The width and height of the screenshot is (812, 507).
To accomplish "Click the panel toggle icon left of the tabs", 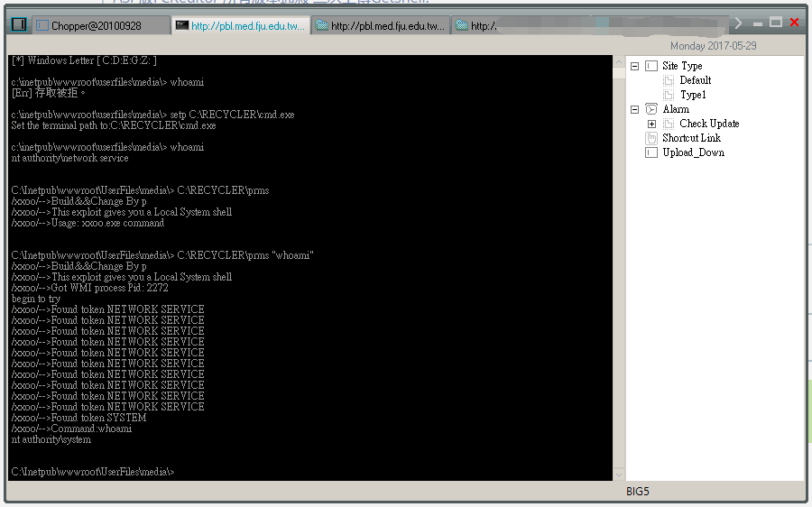I will pos(19,24).
